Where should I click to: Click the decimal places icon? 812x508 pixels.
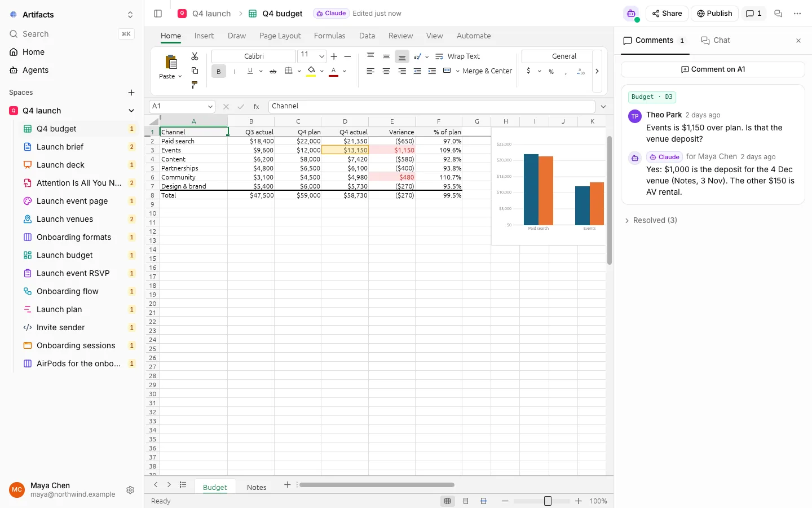coord(581,72)
